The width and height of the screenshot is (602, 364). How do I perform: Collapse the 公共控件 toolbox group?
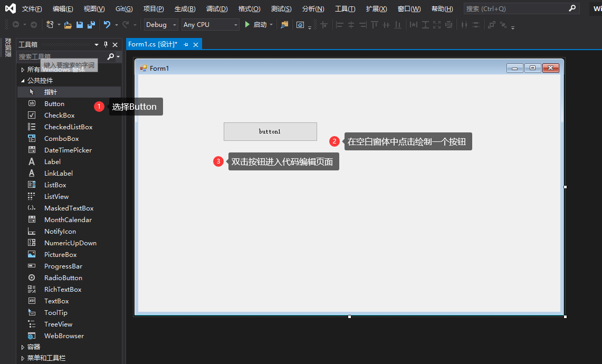[23, 81]
